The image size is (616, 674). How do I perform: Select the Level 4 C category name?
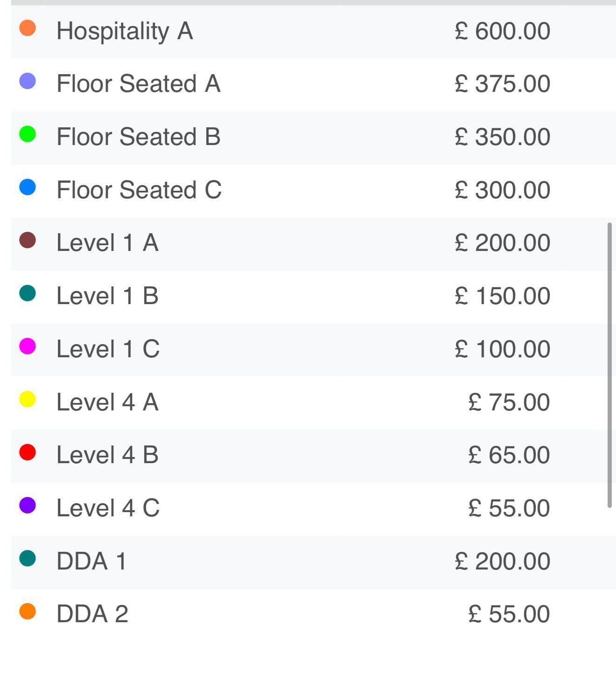coord(108,508)
